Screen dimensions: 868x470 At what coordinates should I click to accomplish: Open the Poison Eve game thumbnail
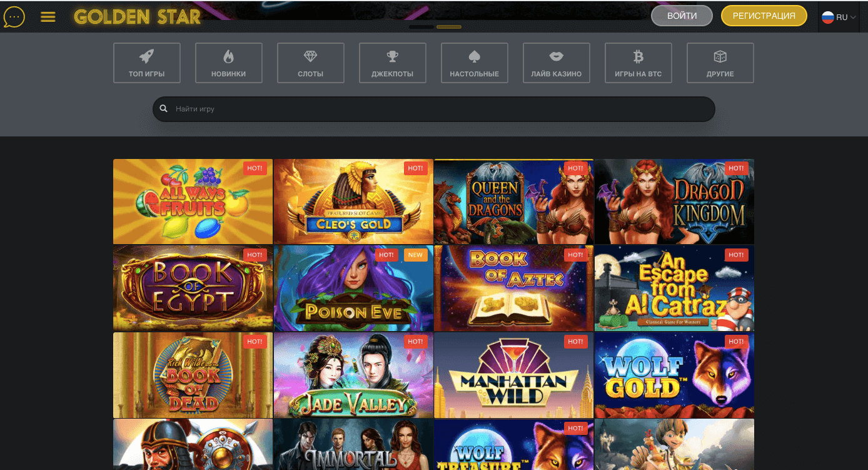(x=353, y=289)
